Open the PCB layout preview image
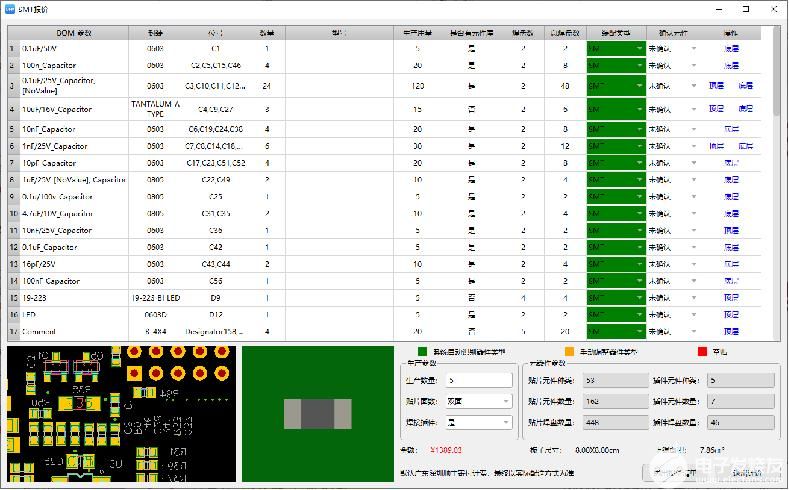 [121, 414]
